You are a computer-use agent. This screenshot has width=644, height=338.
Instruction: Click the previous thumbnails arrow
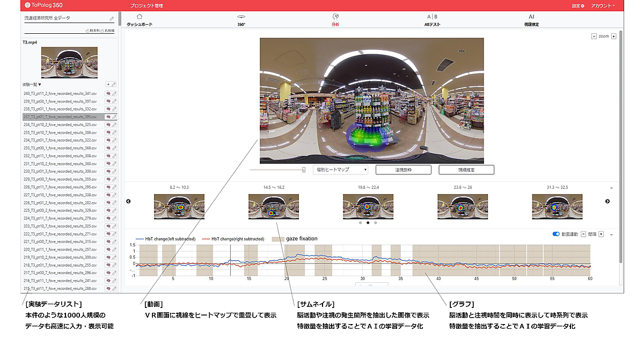tap(128, 202)
